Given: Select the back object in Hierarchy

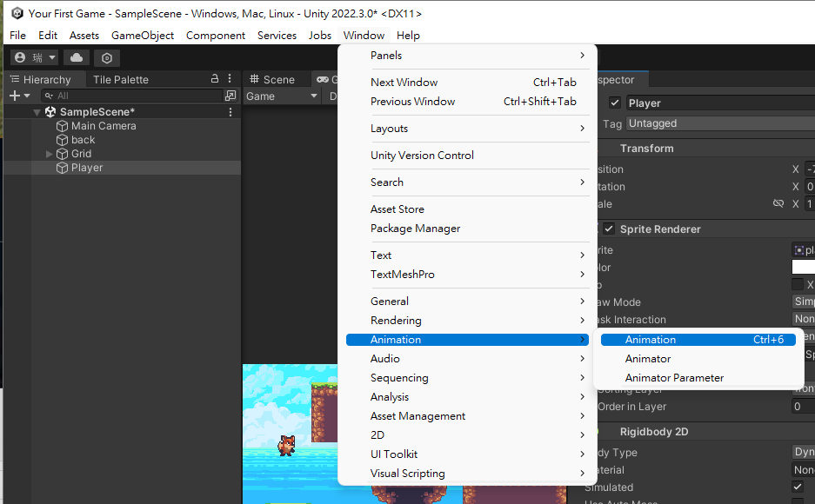Looking at the screenshot, I should click(84, 140).
